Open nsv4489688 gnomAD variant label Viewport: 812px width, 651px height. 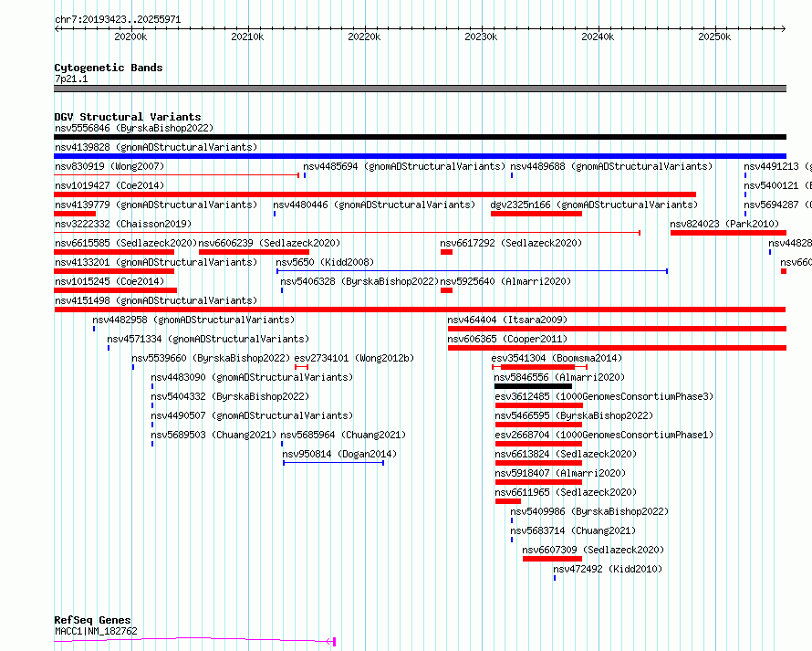[x=611, y=166]
